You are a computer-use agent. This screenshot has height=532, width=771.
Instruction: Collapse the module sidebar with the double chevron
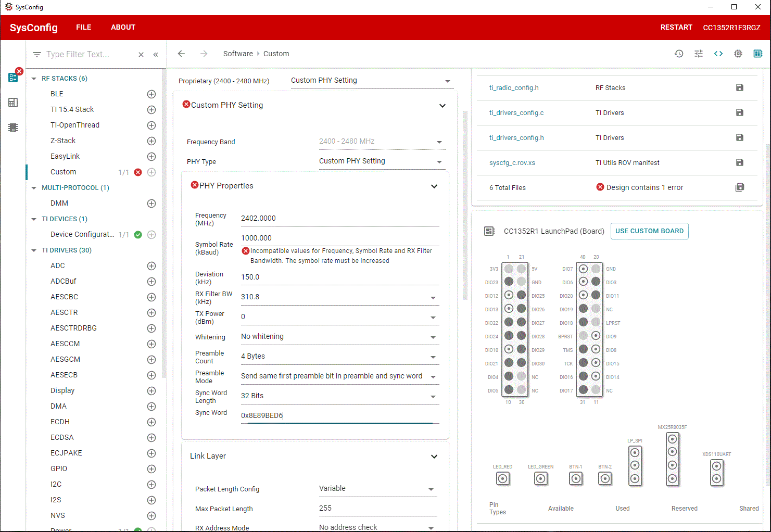click(156, 55)
